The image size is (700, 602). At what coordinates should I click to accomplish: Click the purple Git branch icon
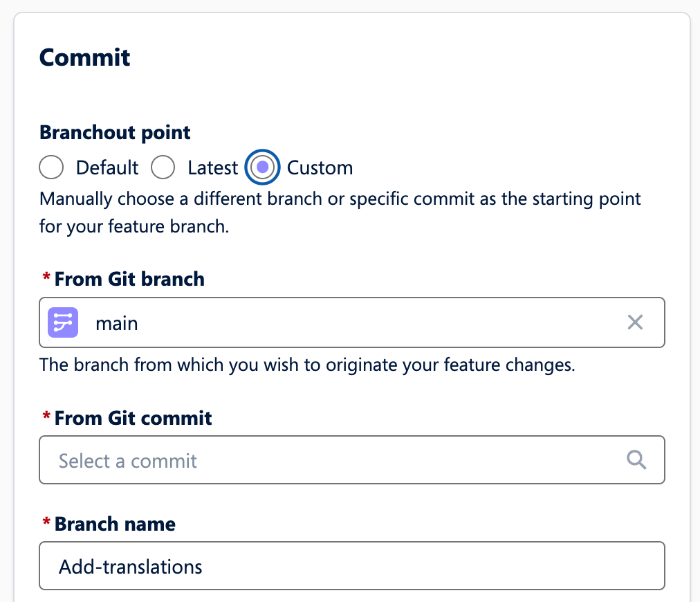tap(63, 322)
